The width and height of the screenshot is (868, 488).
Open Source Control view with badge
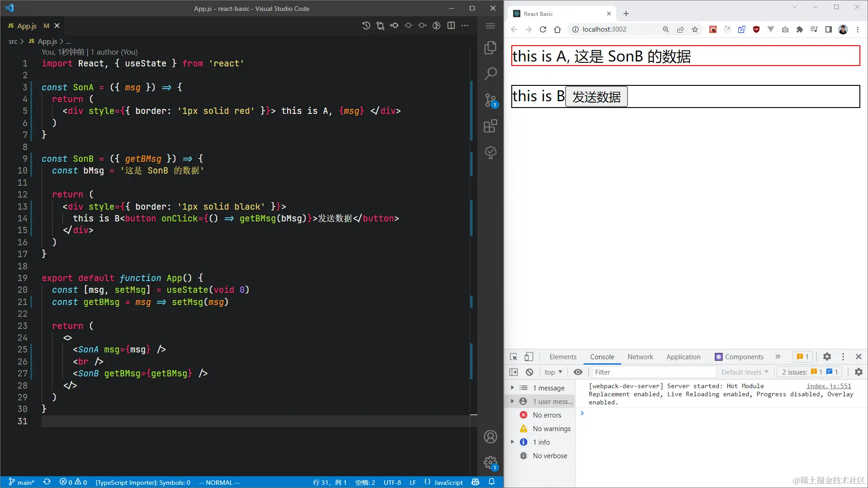(x=490, y=100)
